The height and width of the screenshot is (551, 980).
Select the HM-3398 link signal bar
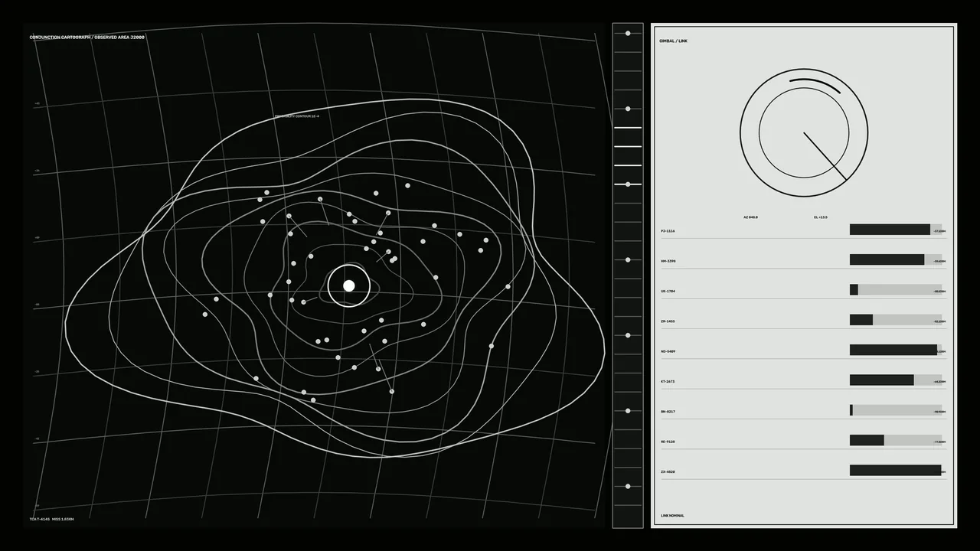896,259
